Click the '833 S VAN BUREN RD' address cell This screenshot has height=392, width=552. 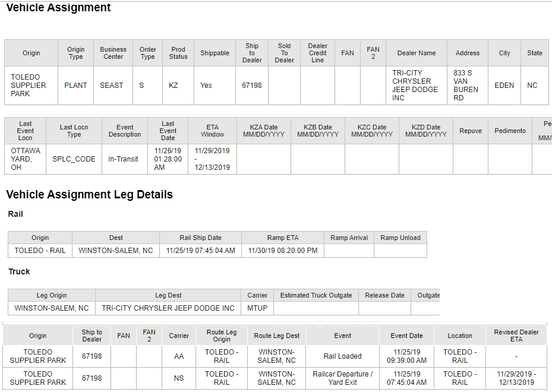click(468, 85)
